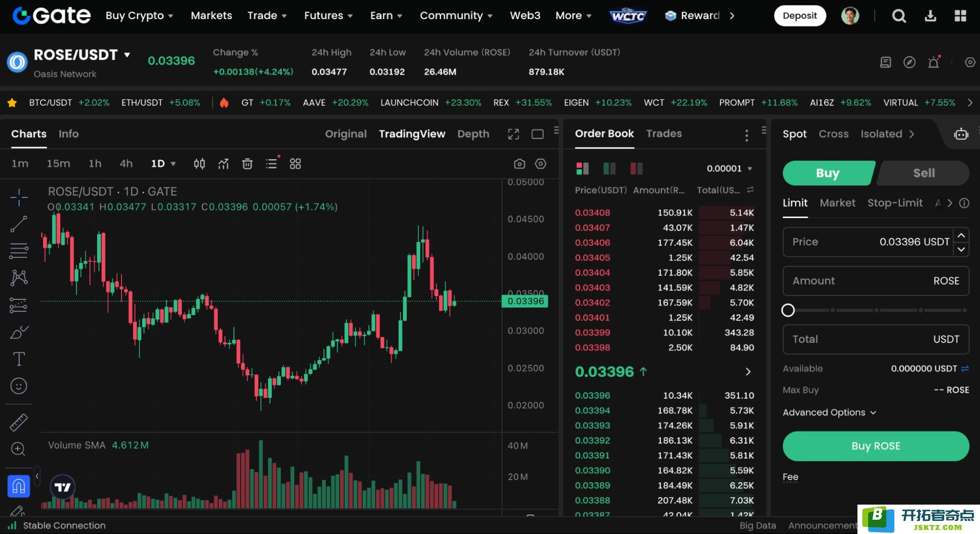Click the Amount ROSE input field

click(876, 281)
